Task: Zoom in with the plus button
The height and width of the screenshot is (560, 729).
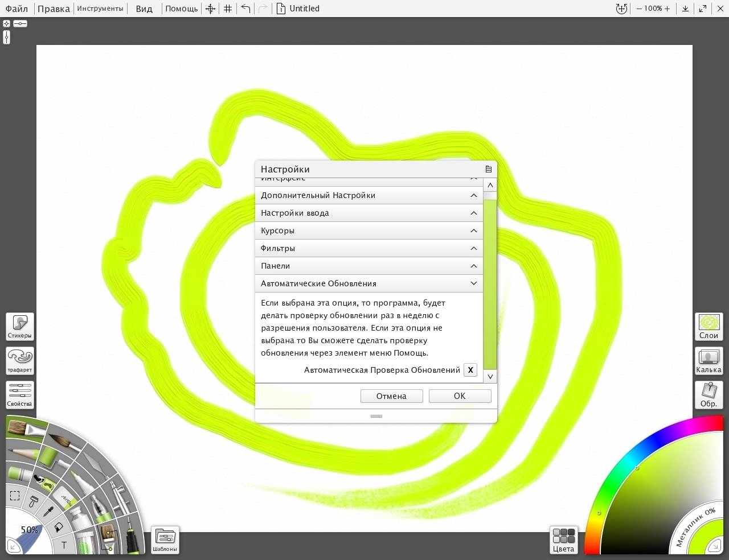Action: click(x=667, y=9)
